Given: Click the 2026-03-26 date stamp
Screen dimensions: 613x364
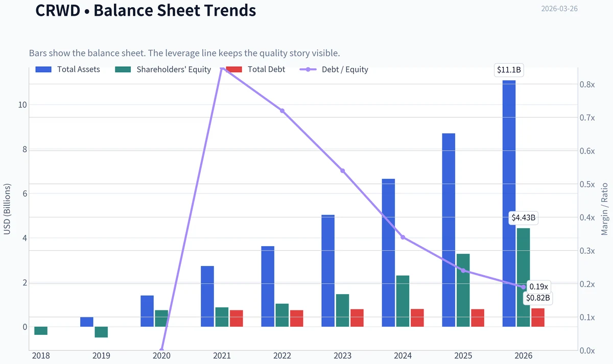Looking at the screenshot, I should (x=559, y=9).
